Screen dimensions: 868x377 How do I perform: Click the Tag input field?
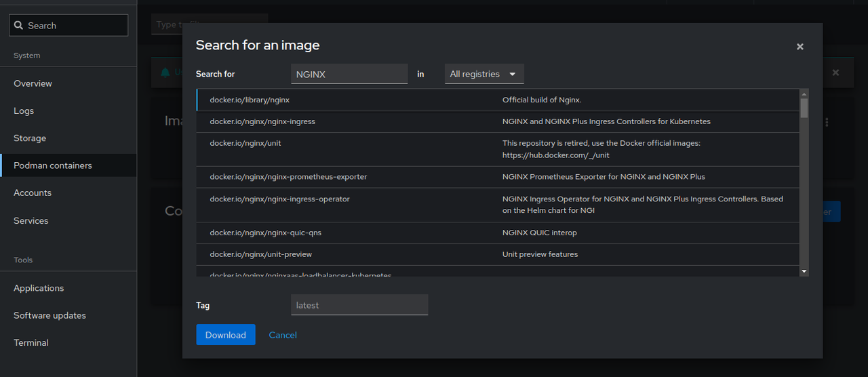(x=359, y=305)
